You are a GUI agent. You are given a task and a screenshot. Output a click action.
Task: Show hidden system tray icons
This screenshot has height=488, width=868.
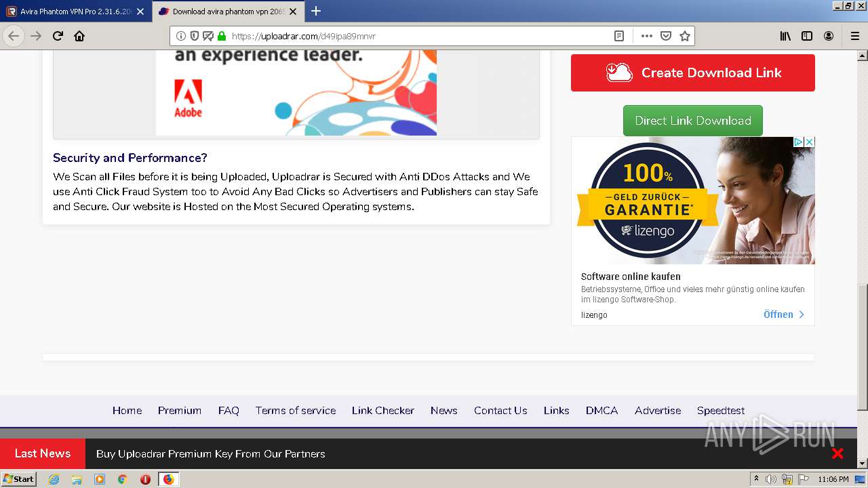click(757, 479)
